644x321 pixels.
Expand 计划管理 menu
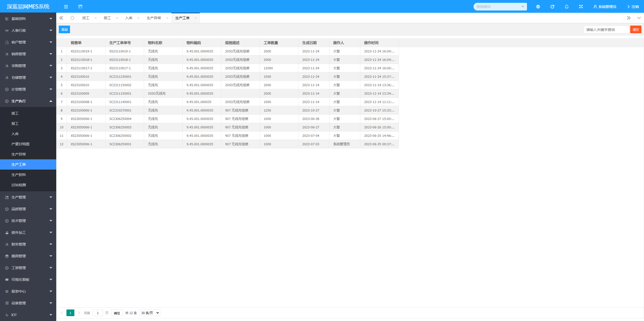tap(28, 89)
